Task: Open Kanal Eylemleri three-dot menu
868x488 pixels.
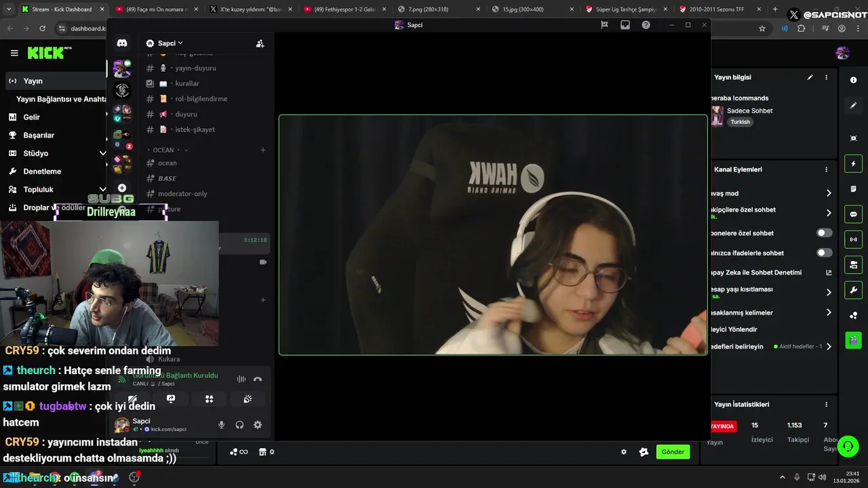Action: pyautogui.click(x=826, y=169)
